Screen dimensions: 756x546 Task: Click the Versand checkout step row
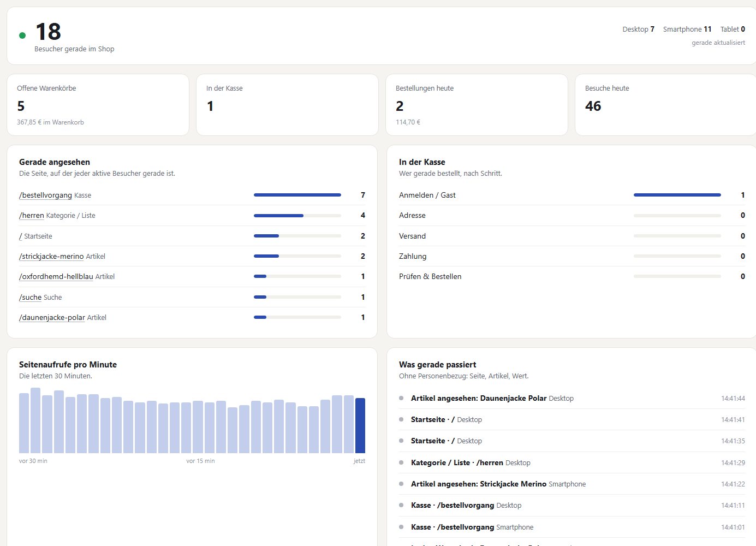pos(572,236)
